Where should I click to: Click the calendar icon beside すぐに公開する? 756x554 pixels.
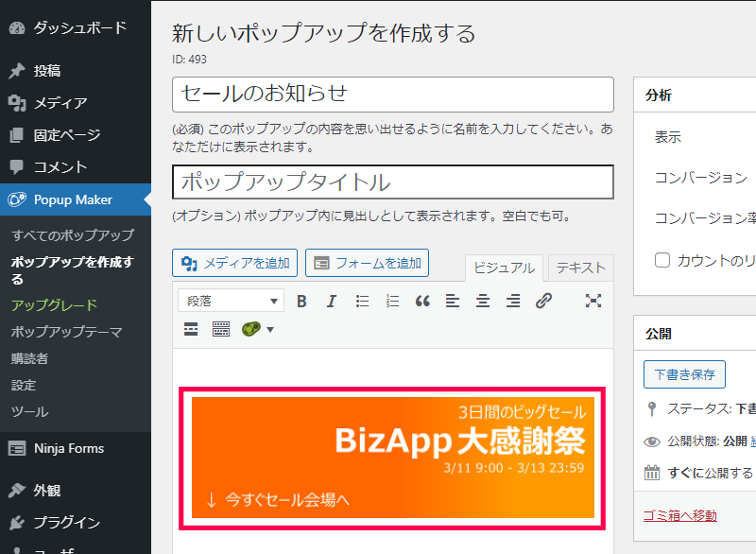[652, 473]
